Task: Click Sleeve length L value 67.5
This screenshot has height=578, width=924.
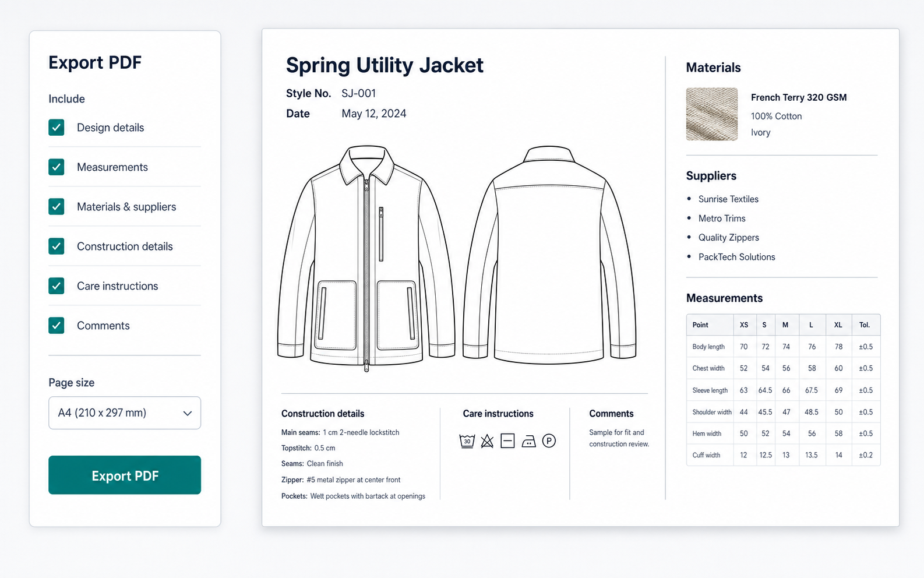Action: pyautogui.click(x=812, y=390)
